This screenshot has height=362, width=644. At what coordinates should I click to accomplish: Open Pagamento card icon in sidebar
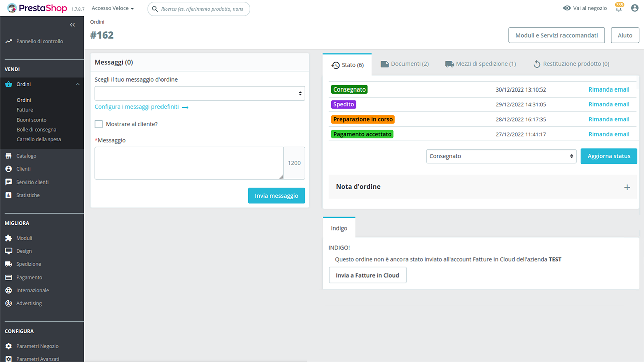[x=8, y=278]
